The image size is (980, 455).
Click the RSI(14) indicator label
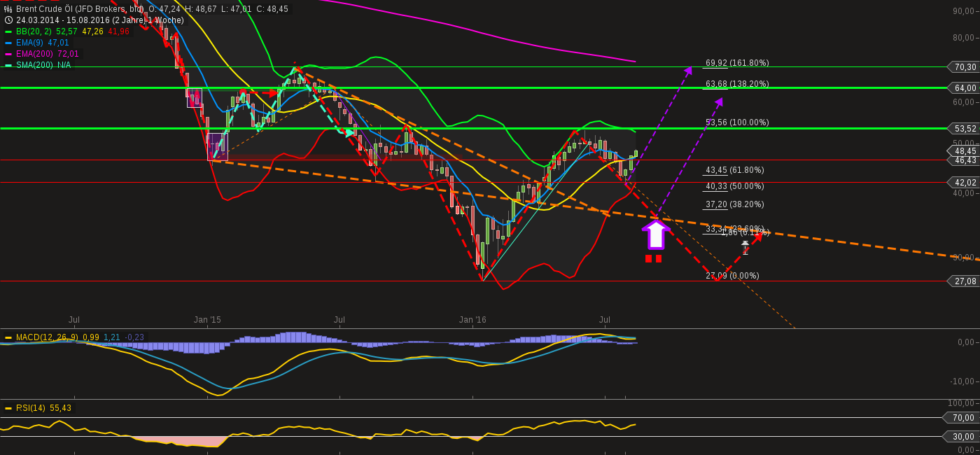(30, 408)
